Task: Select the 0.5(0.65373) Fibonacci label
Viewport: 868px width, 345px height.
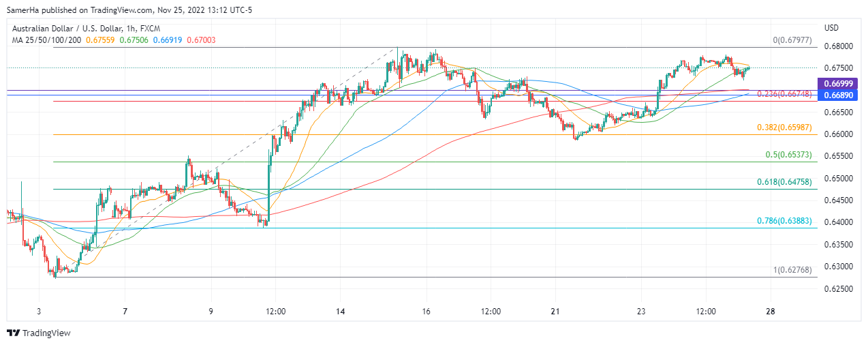Action: pyautogui.click(x=788, y=155)
